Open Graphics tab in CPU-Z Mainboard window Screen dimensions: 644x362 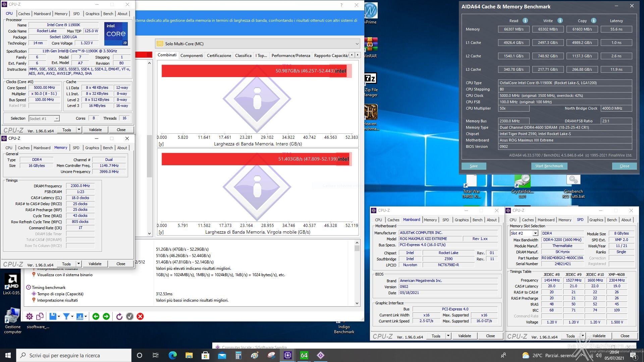462,220
